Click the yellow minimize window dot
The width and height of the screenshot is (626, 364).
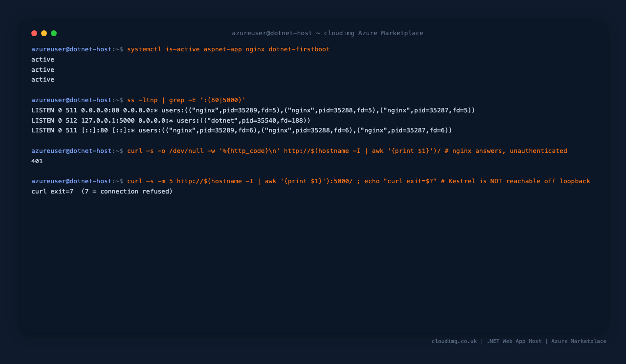[44, 33]
